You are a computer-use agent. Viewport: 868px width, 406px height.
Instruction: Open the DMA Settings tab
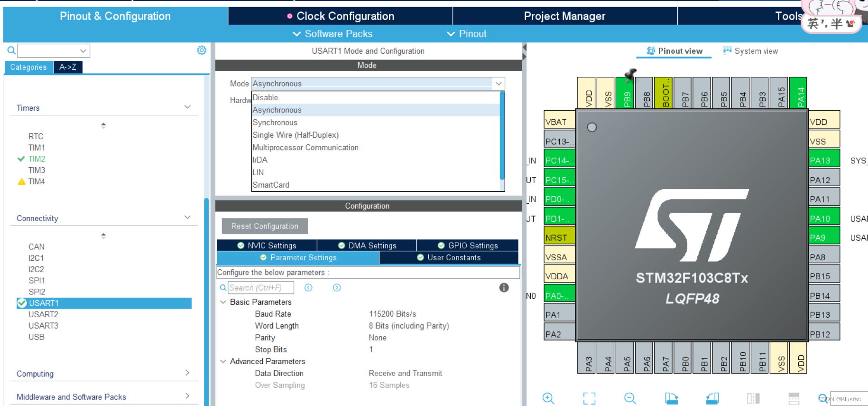point(367,245)
